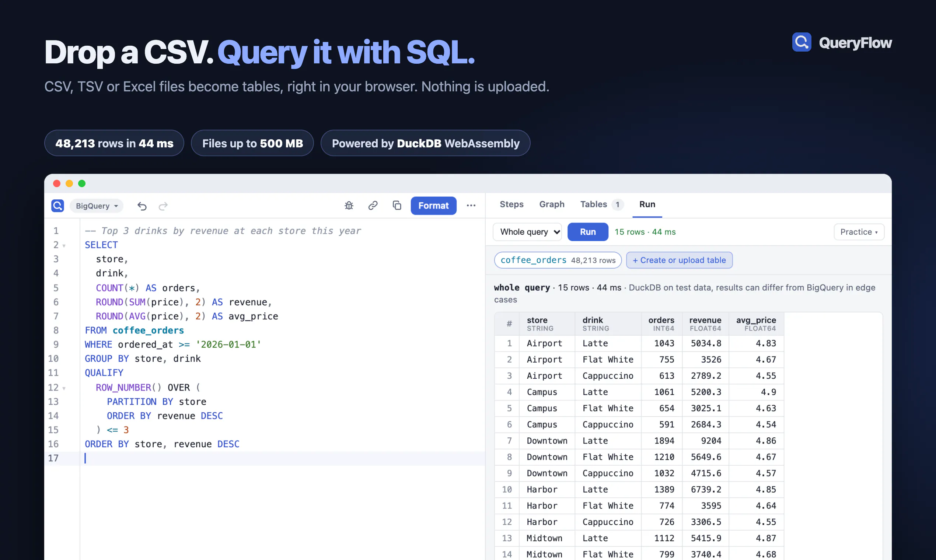Click the 48,213 rows in 44 ms badge
Screen dimensions: 936x560
(114, 143)
